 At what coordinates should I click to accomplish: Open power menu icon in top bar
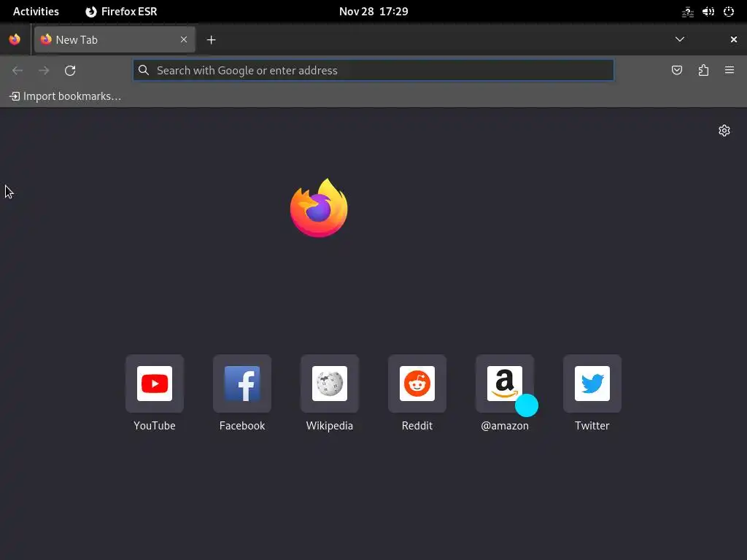(729, 12)
